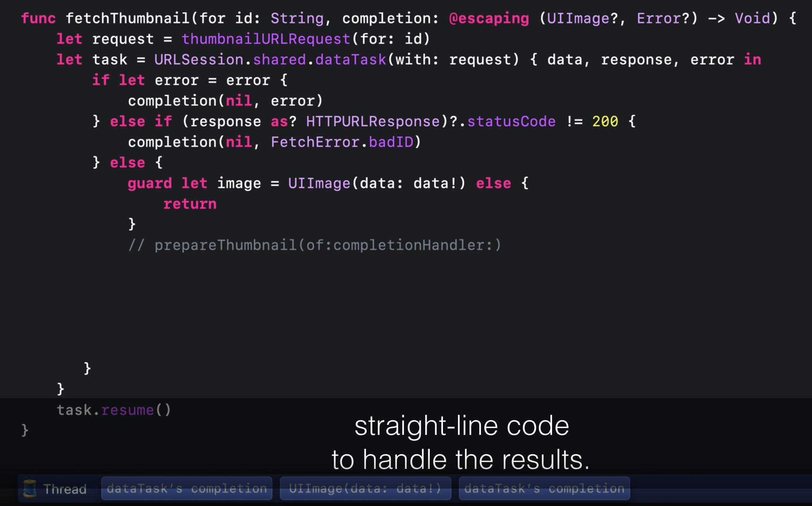Image resolution: width=812 pixels, height=506 pixels.
Task: Click the statusCode property
Action: coord(511,121)
